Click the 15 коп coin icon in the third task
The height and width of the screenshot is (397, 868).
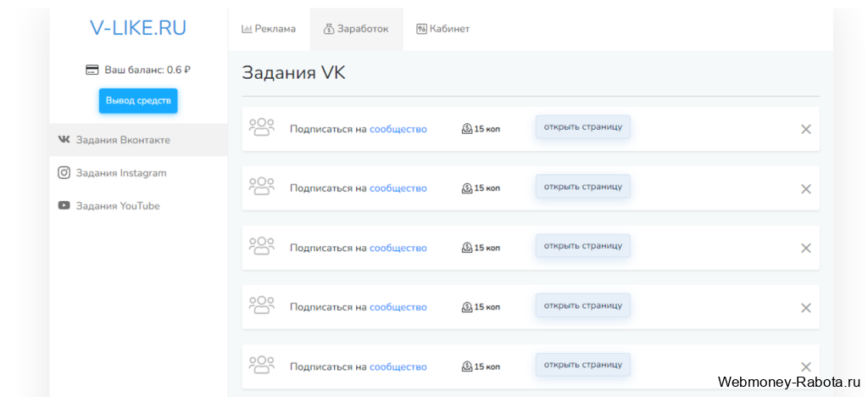pyautogui.click(x=467, y=248)
